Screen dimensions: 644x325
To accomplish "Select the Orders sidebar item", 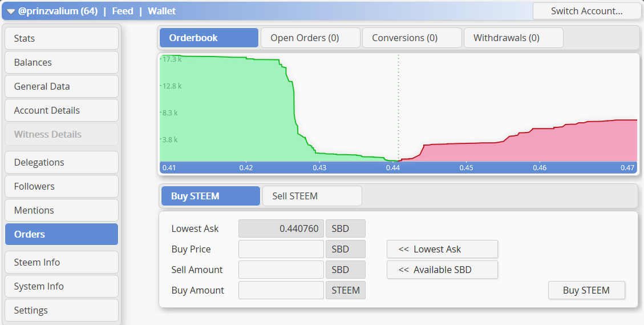I will click(62, 234).
